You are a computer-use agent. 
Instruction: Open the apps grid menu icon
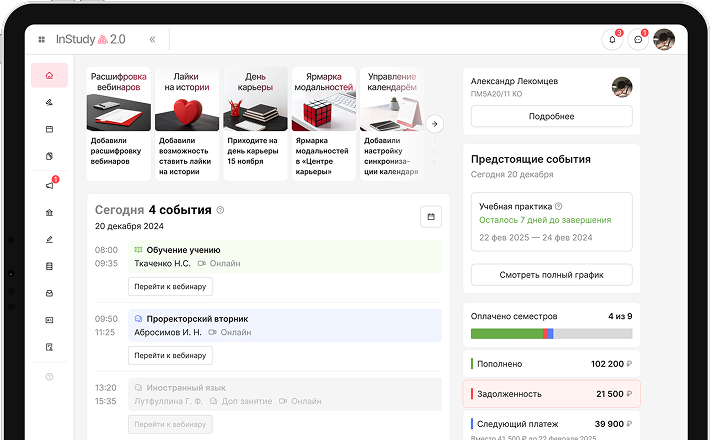point(42,40)
